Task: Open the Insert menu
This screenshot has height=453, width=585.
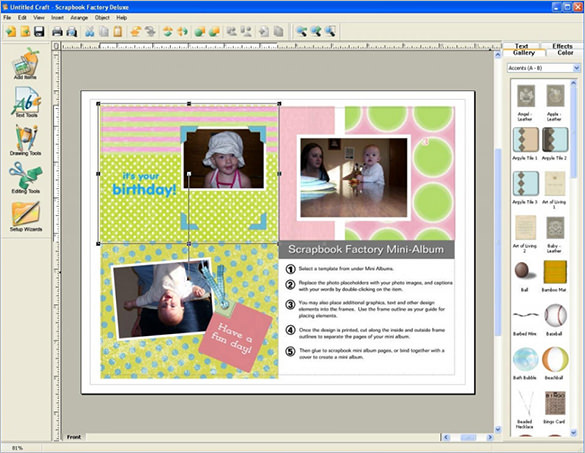Action: [x=57, y=18]
